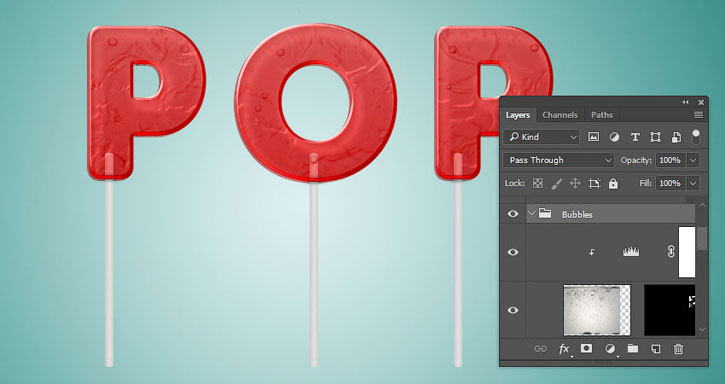Open the Fill slider dropdown arrow
725x384 pixels.
[693, 183]
